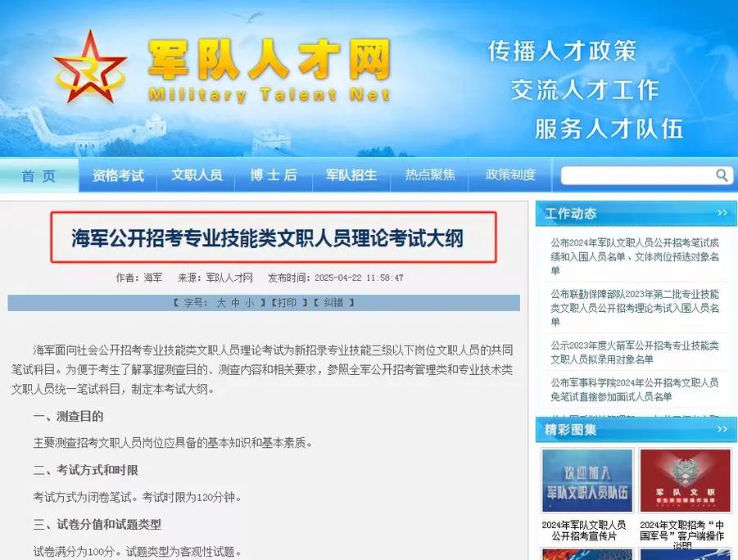Go to the 博士后 section
The height and width of the screenshot is (560, 738).
pyautogui.click(x=274, y=175)
